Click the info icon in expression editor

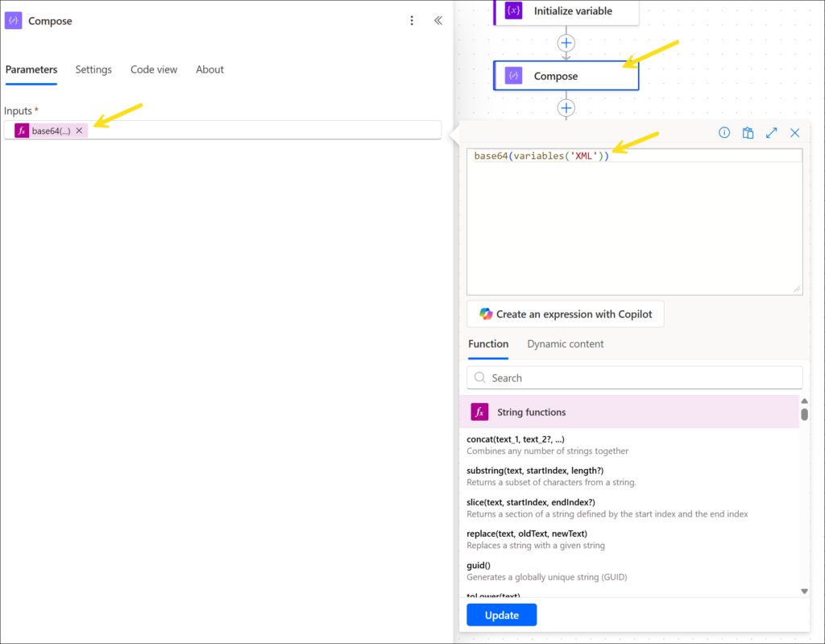click(x=724, y=133)
